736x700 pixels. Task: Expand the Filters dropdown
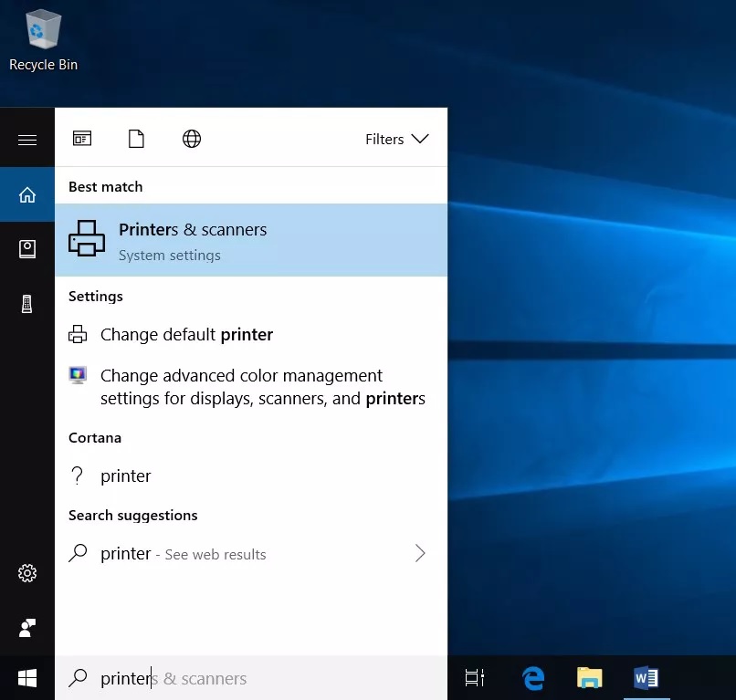tap(396, 139)
